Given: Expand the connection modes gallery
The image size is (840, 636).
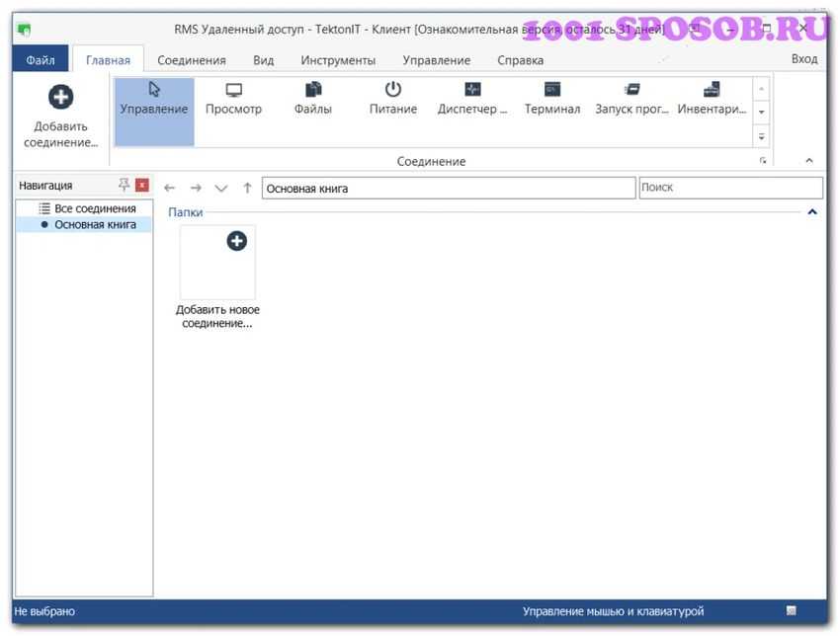Looking at the screenshot, I should pyautogui.click(x=762, y=136).
